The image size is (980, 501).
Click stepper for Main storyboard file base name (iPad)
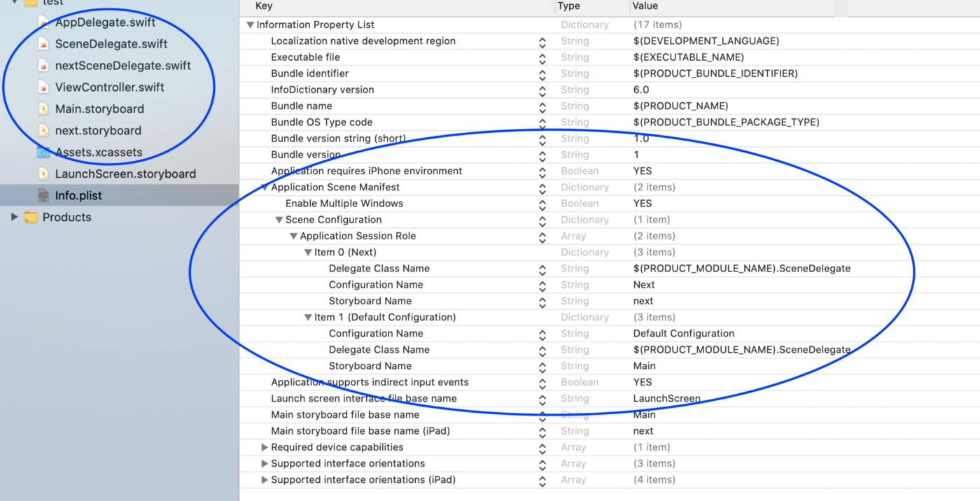point(542,432)
